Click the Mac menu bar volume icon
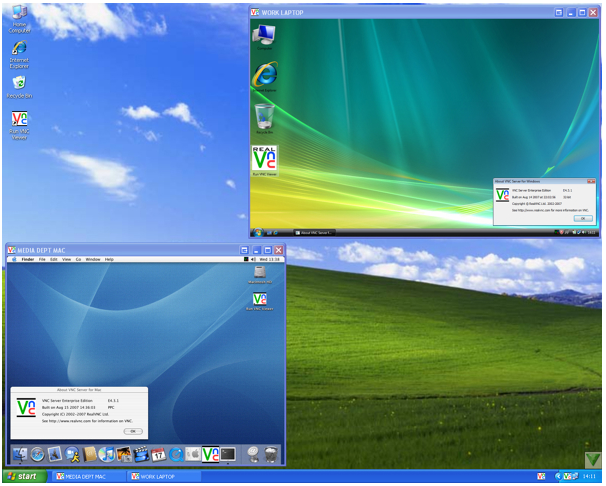Screen dimensions: 606x486 pos(253,259)
